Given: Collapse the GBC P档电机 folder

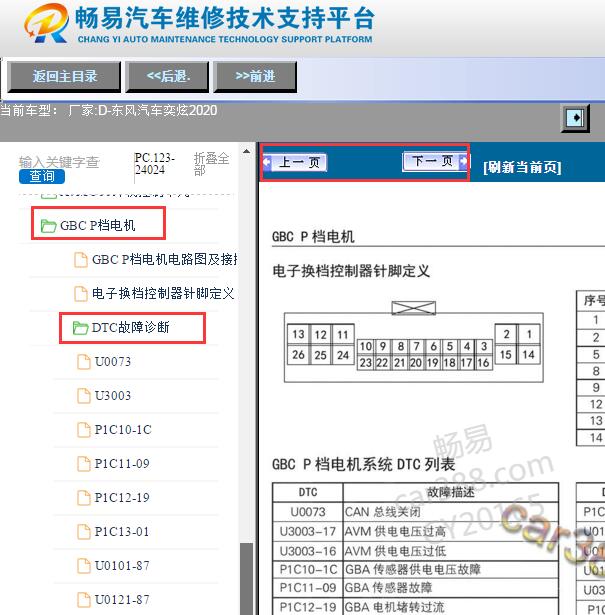Looking at the screenshot, I should (98, 225).
